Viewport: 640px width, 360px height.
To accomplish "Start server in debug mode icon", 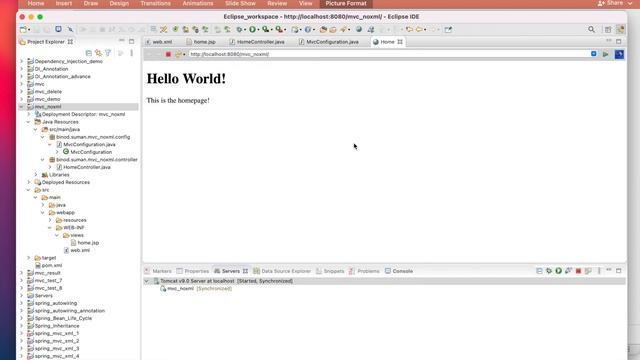I will (x=549, y=271).
